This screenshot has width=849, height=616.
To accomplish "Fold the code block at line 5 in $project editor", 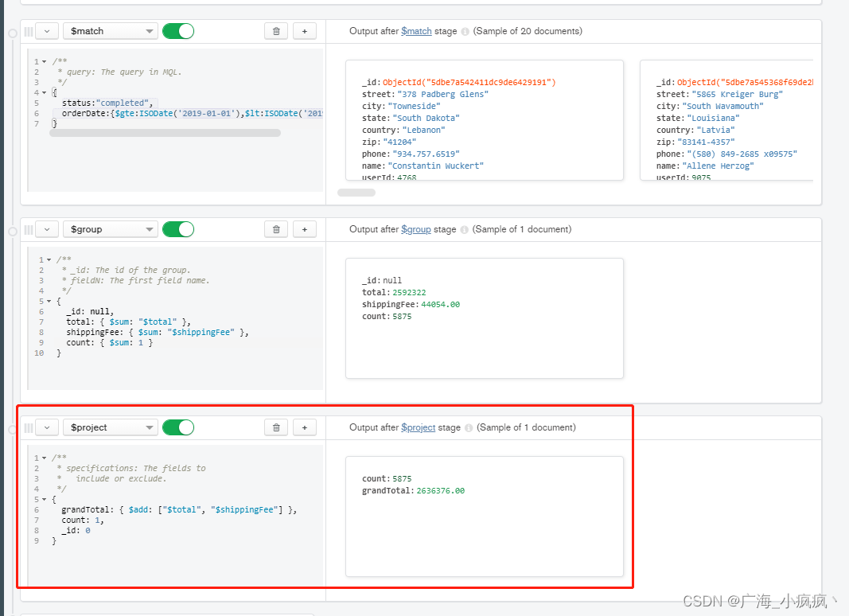I will click(x=45, y=500).
